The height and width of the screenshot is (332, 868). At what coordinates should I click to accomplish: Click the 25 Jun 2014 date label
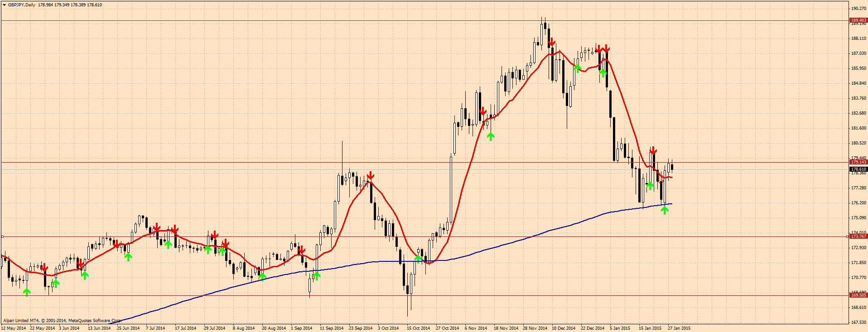128,328
